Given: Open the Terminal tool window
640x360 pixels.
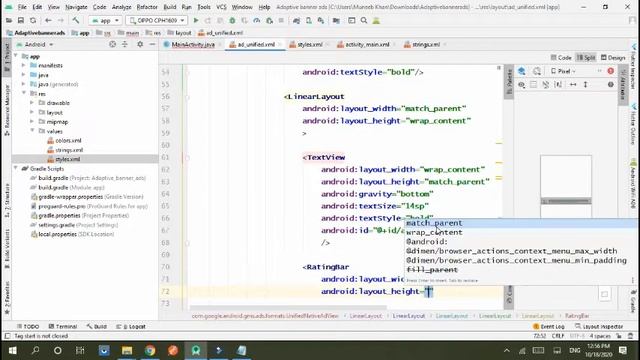Looking at the screenshot, I should pos(63,327).
